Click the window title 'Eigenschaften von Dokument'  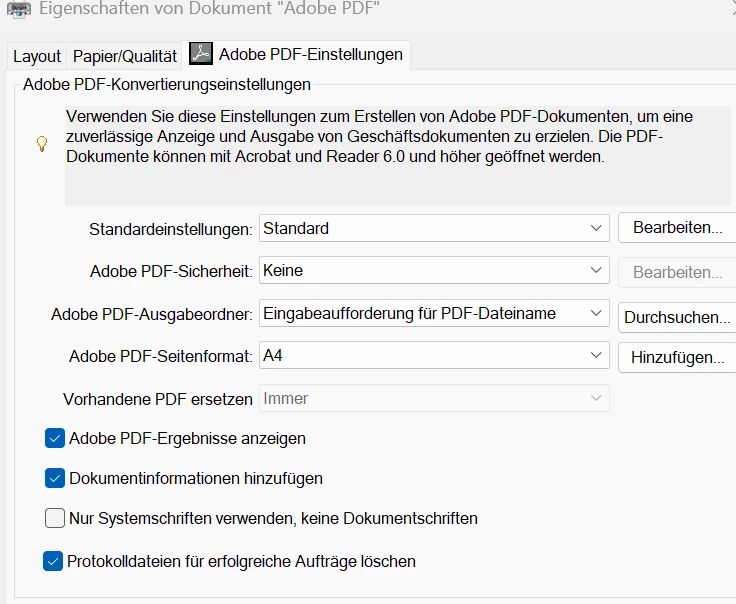pos(209,8)
